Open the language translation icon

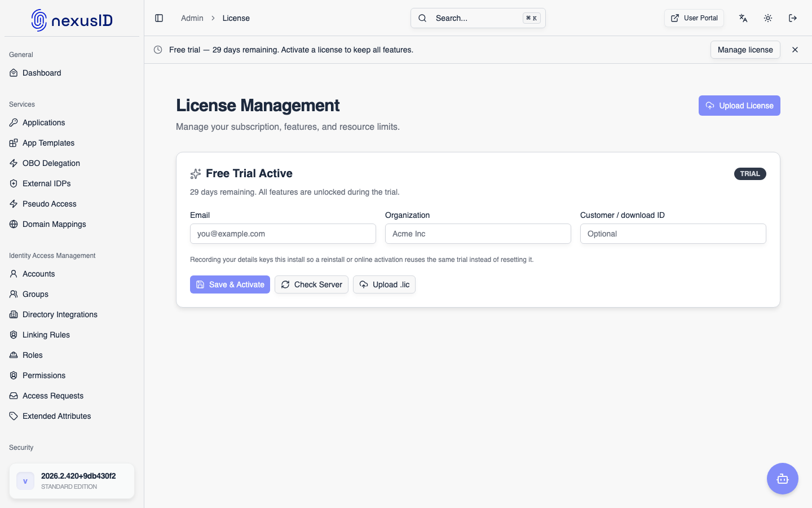[743, 18]
